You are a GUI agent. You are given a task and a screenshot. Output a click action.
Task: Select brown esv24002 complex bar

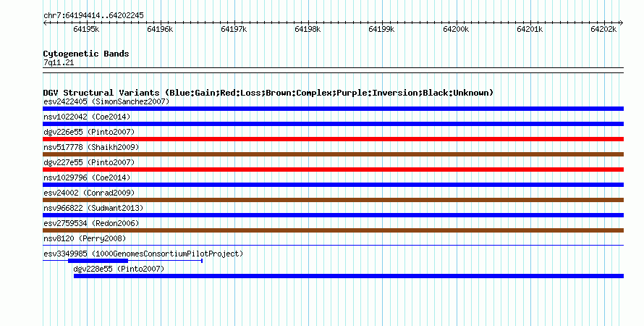(333, 200)
